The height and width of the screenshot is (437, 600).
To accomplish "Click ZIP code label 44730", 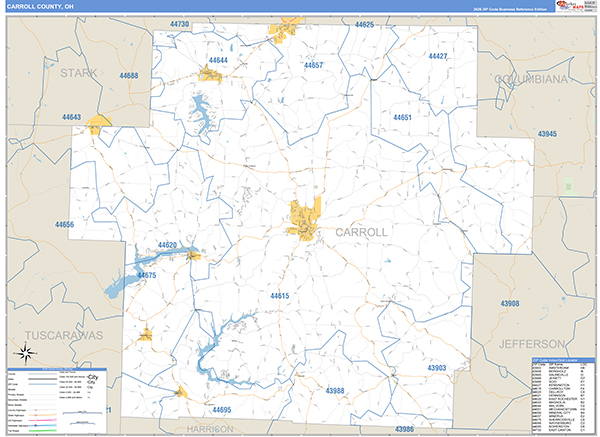I will (179, 24).
